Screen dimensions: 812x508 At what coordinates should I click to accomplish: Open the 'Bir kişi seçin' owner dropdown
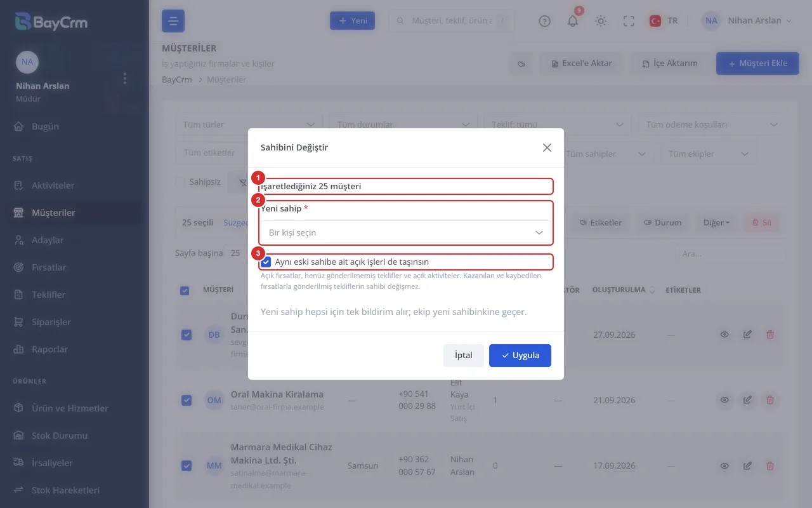click(406, 232)
